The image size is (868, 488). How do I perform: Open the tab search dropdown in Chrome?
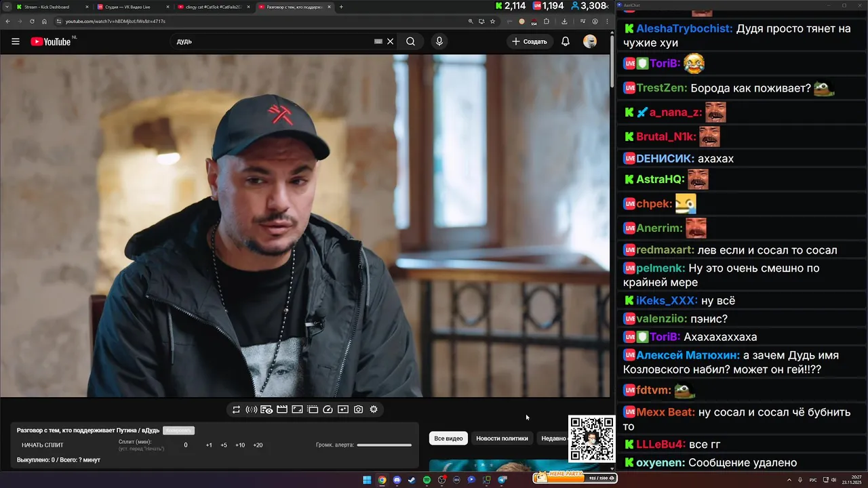click(x=7, y=7)
